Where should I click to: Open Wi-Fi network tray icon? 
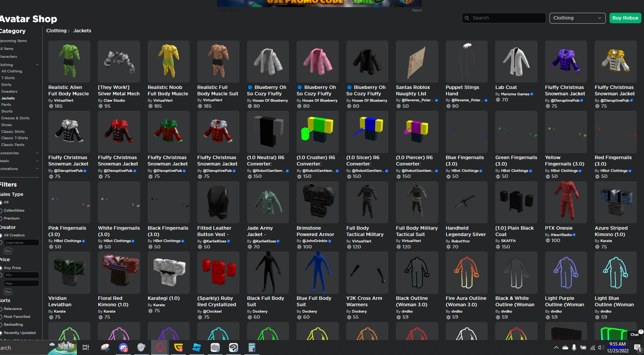pyautogui.click(x=593, y=347)
